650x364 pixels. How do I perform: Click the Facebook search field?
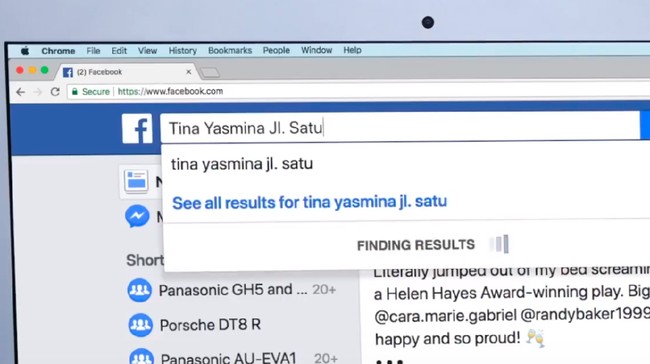tap(400, 128)
